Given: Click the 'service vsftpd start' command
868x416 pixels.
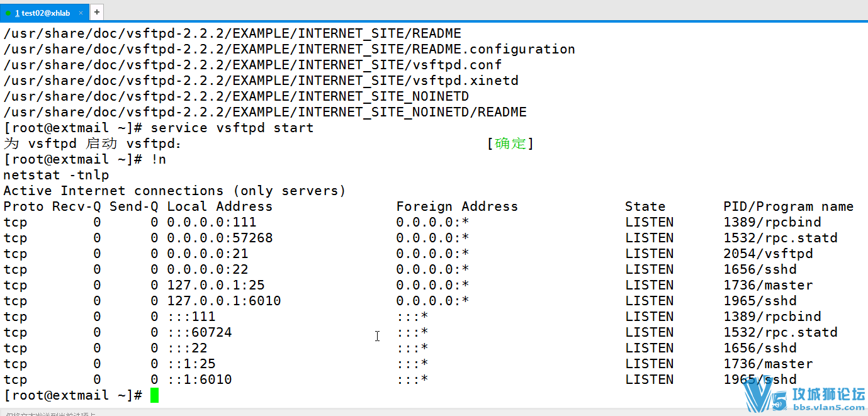Looking at the screenshot, I should [232, 128].
